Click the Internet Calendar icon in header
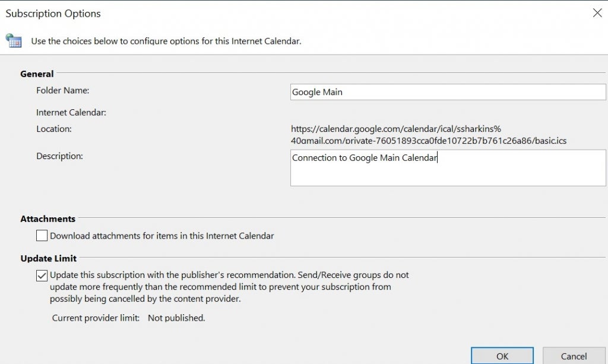608x364 pixels. 14,40
